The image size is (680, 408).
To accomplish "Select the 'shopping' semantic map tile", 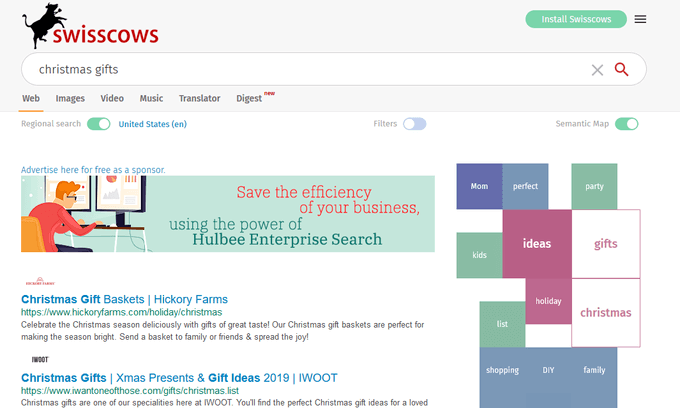I will coord(502,370).
